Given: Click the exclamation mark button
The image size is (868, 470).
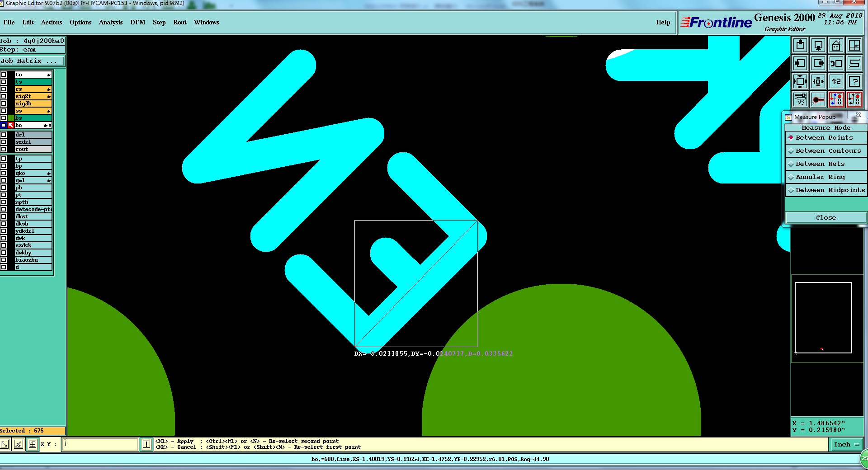Looking at the screenshot, I should click(146, 444).
